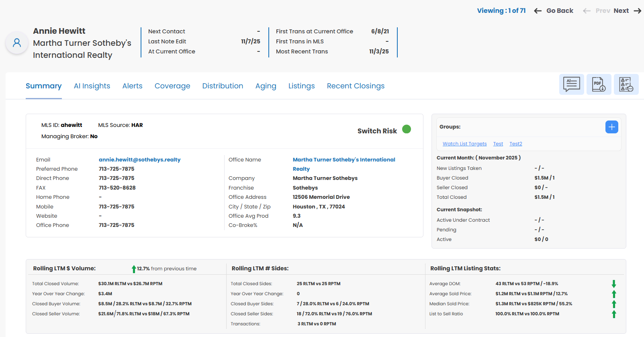Go to the Distribution tab

tap(223, 86)
